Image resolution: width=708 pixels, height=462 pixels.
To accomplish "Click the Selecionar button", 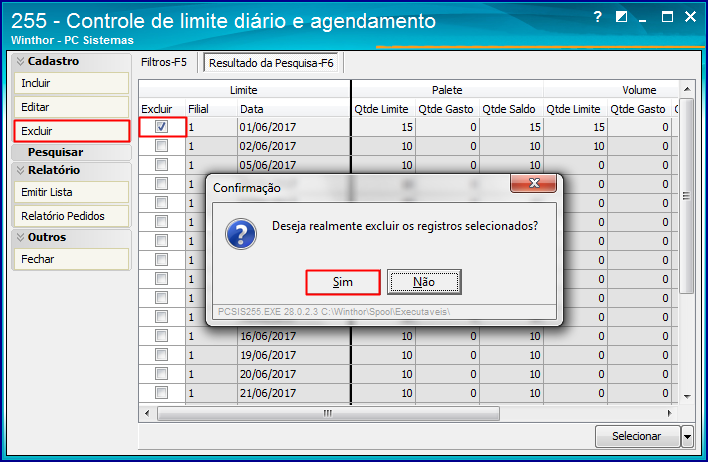I will 637,436.
